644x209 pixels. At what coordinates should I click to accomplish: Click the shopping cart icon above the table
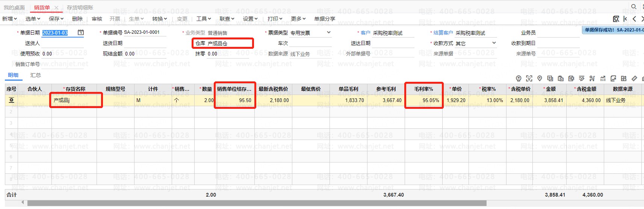(x=592, y=78)
